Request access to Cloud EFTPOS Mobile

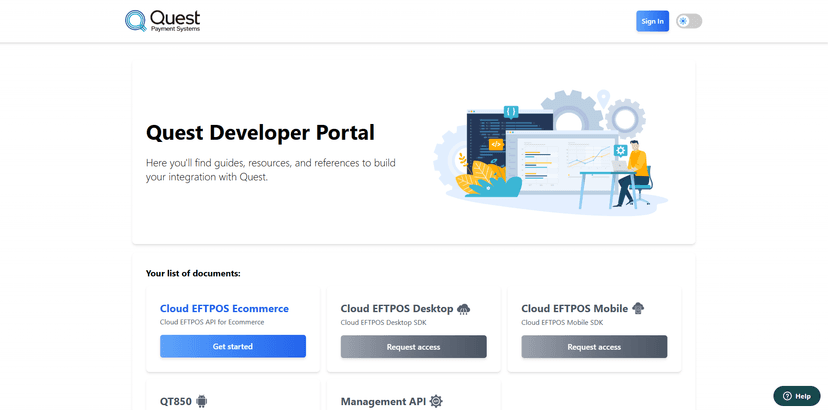tap(594, 347)
